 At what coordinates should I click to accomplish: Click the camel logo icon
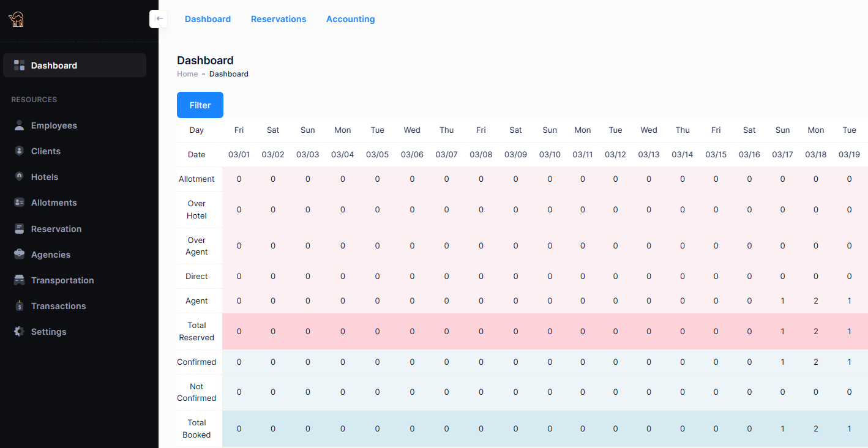tap(16, 20)
